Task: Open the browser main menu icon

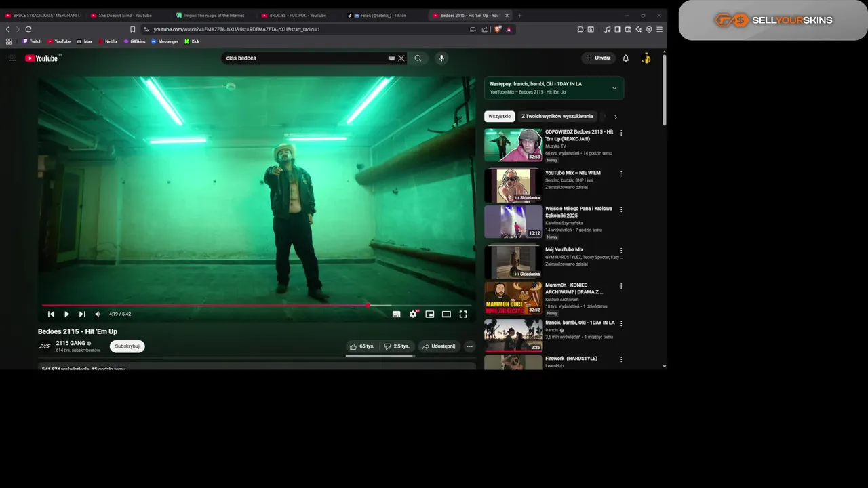Action: pos(660,29)
